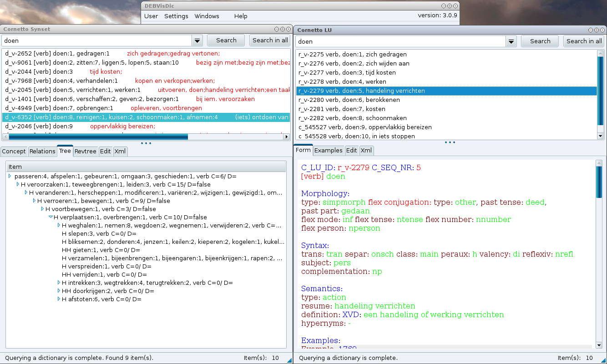Viewport: 607px width, 364px height.
Task: Switch to the Form tab in Cornetto LU
Action: coord(303,150)
